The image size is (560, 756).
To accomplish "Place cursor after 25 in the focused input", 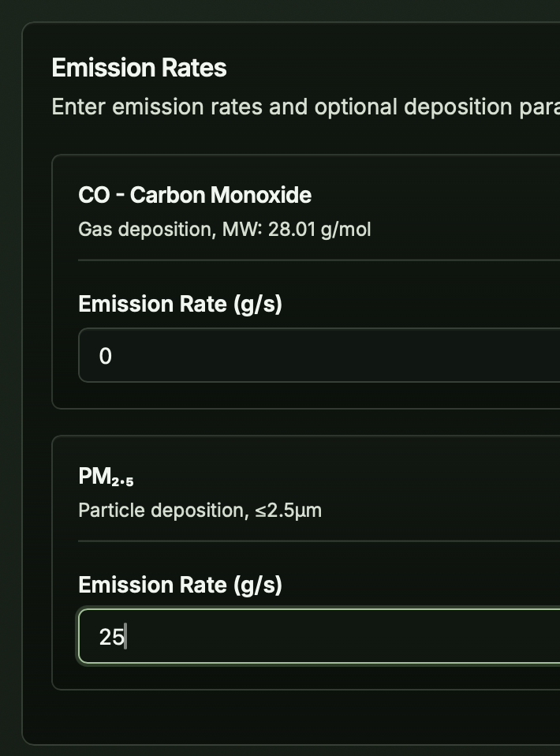I will pos(125,636).
